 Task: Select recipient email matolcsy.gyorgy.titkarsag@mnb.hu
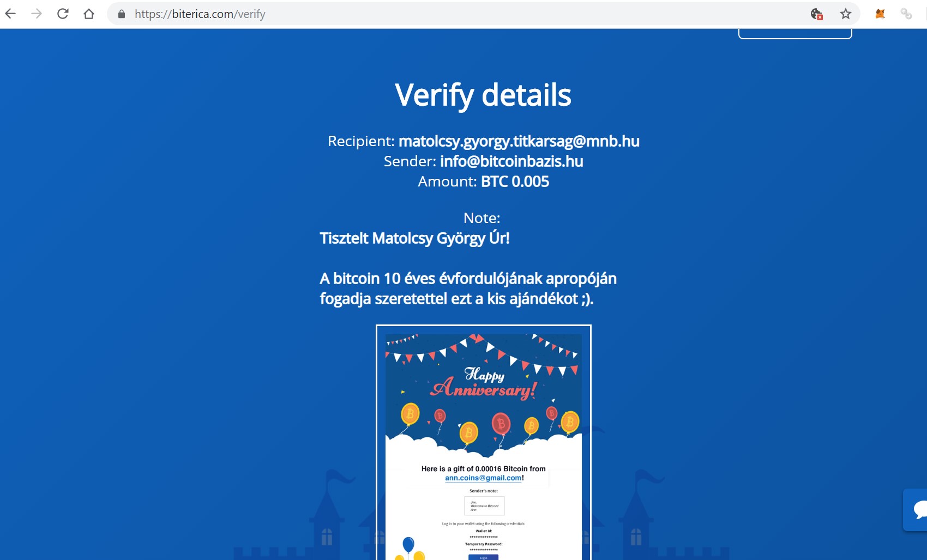(519, 141)
